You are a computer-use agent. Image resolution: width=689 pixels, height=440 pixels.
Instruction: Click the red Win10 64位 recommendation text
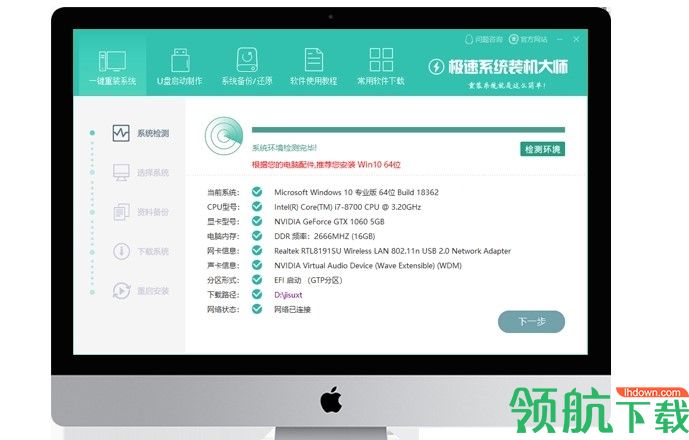coord(326,165)
